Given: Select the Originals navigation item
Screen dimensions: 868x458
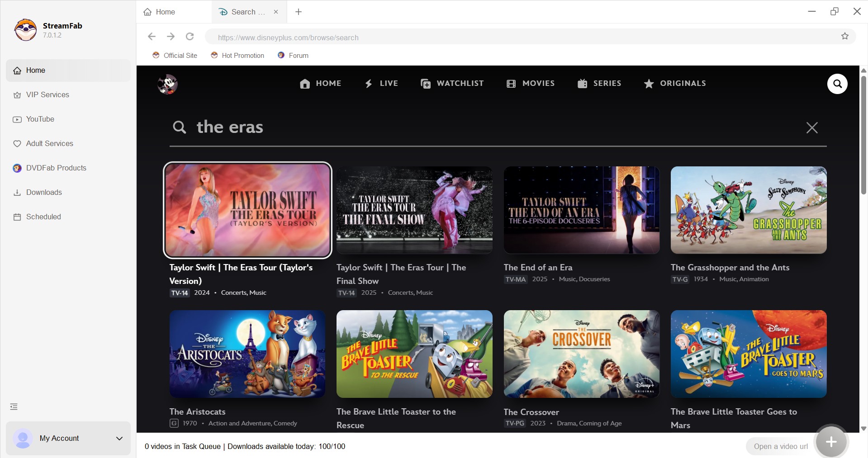Looking at the screenshot, I should click(675, 83).
